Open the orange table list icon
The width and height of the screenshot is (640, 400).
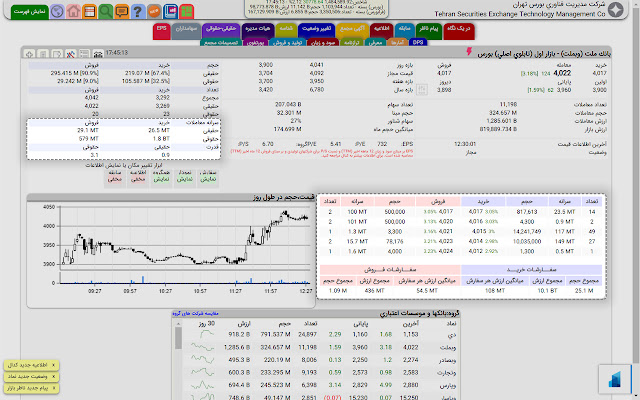(x=89, y=11)
